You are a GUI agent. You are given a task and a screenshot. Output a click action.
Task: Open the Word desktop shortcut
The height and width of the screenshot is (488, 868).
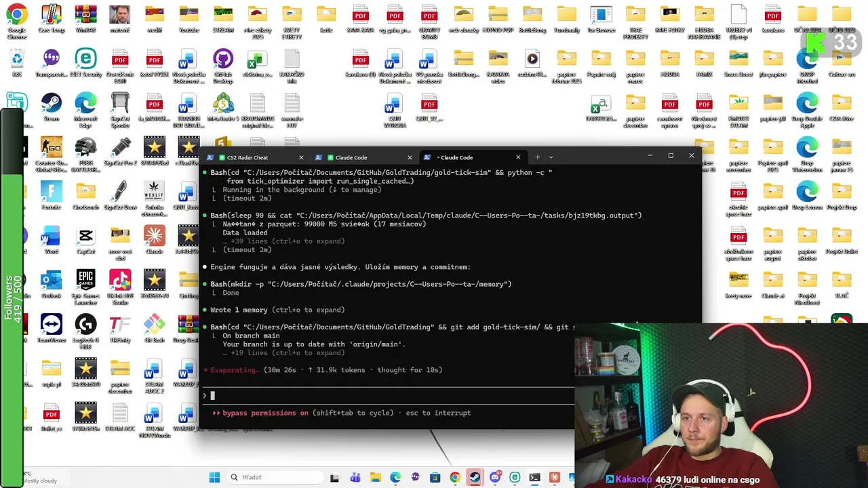click(52, 239)
